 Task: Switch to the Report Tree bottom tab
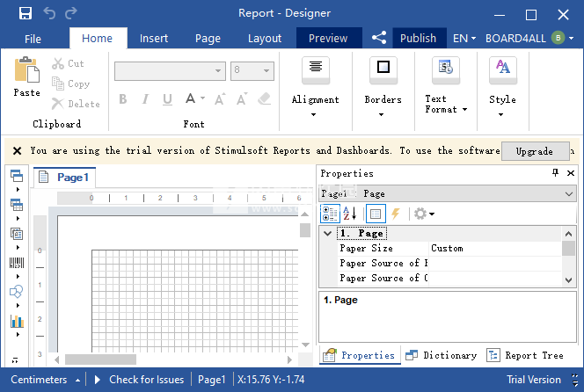(526, 355)
